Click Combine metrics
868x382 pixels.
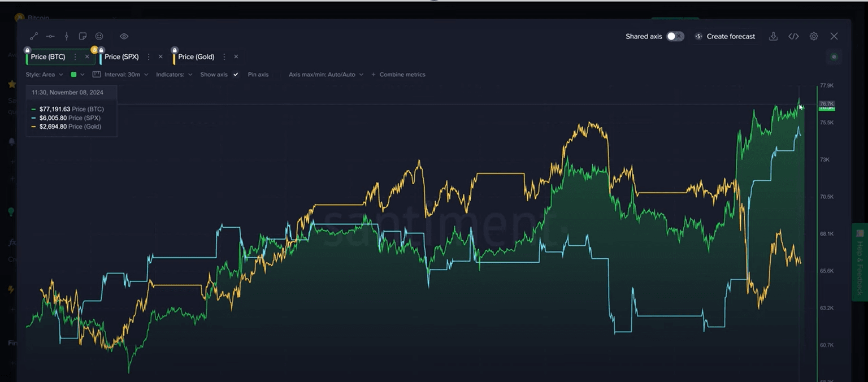click(402, 75)
